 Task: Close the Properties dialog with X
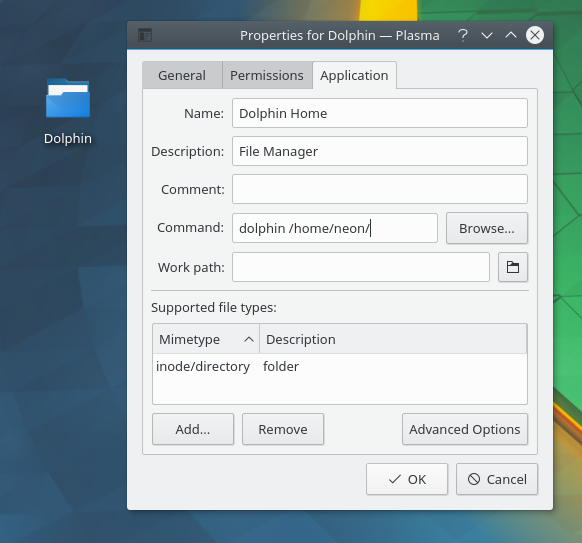[x=535, y=35]
